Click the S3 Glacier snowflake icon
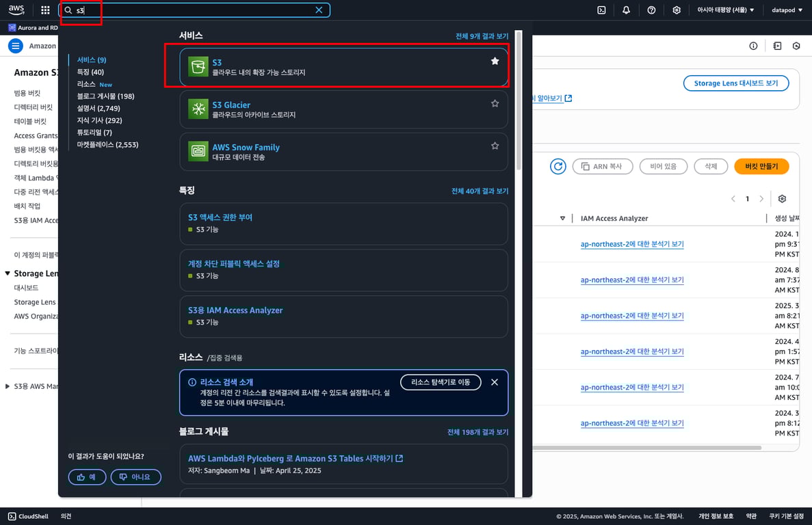Viewport: 812px width, 525px height. (198, 109)
